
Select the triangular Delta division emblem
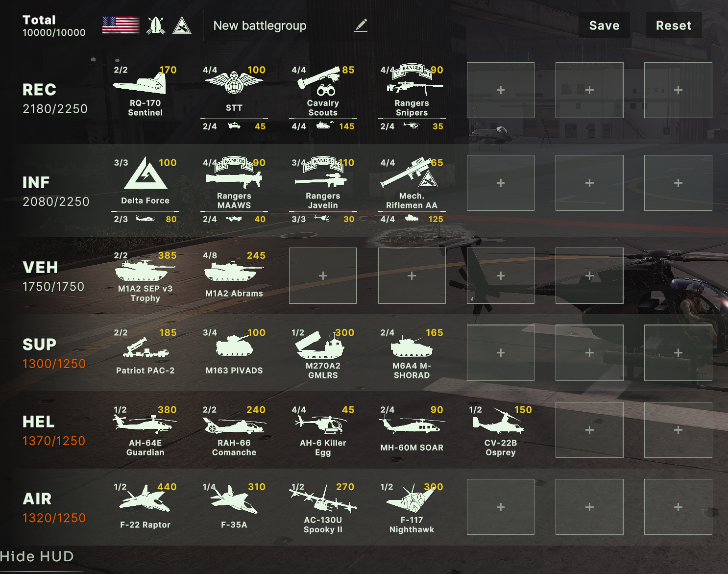point(182,25)
